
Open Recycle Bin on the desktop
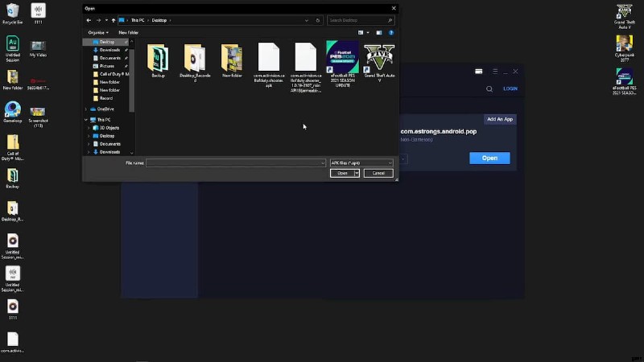(12, 14)
